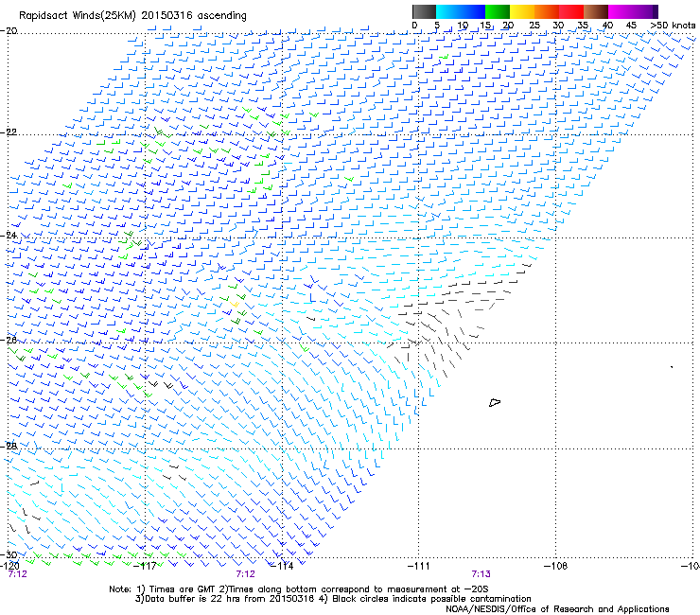Click the single yellow wind barb

tap(235, 304)
